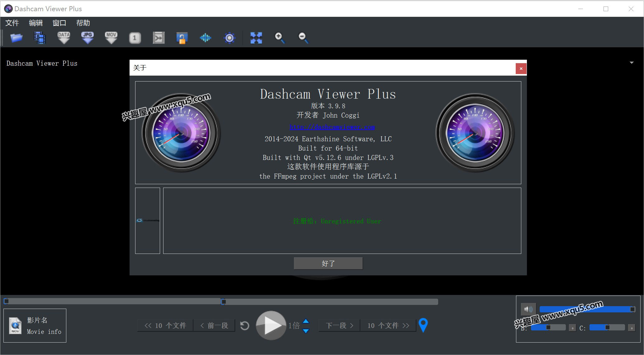Reset contrast with button beside C slider
This screenshot has height=355, width=644.
tap(632, 328)
